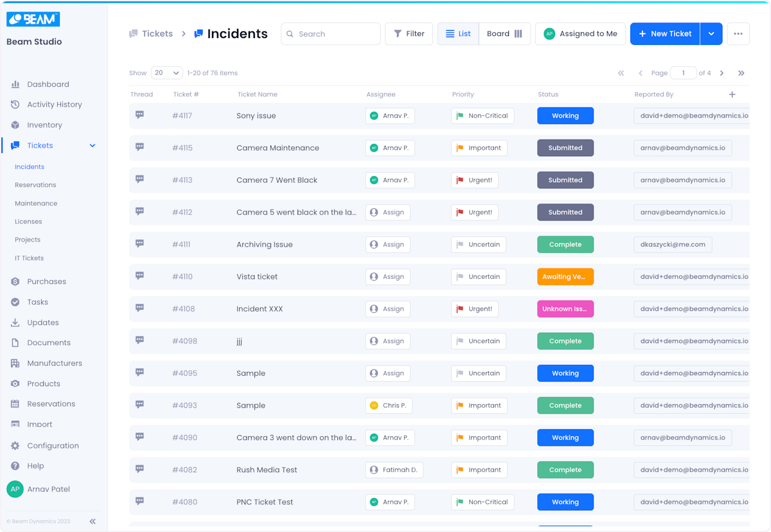Open the Projects submenu item

click(28, 240)
